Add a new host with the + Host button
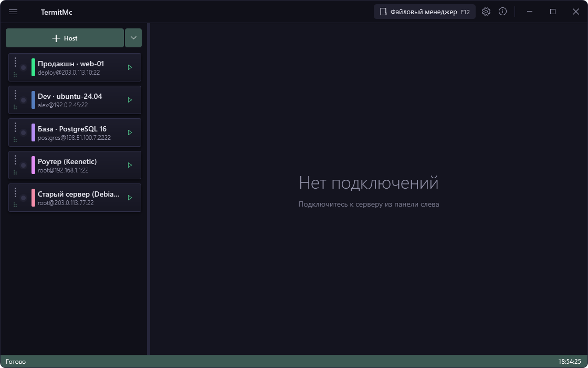Image resolution: width=588 pixels, height=368 pixels. click(x=65, y=38)
